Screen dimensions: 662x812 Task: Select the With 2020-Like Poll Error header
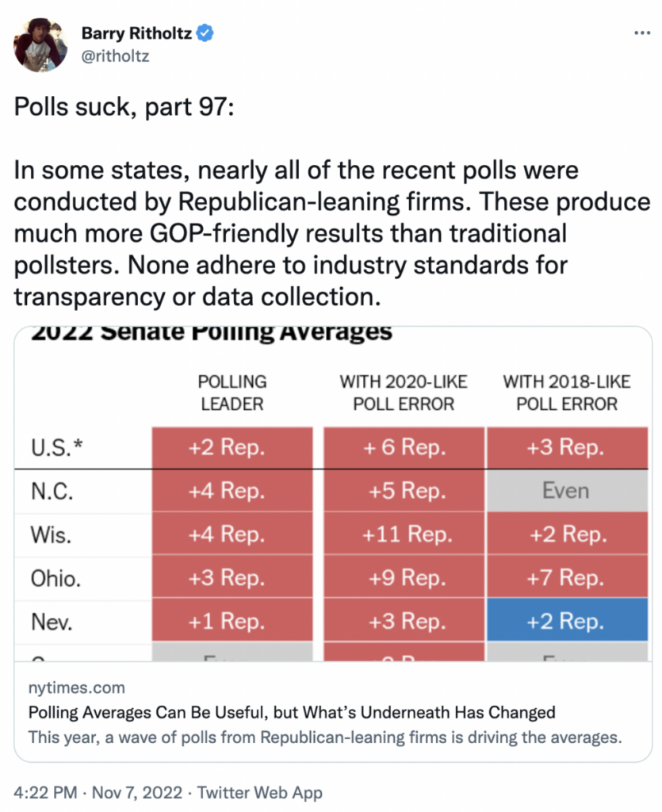404,393
